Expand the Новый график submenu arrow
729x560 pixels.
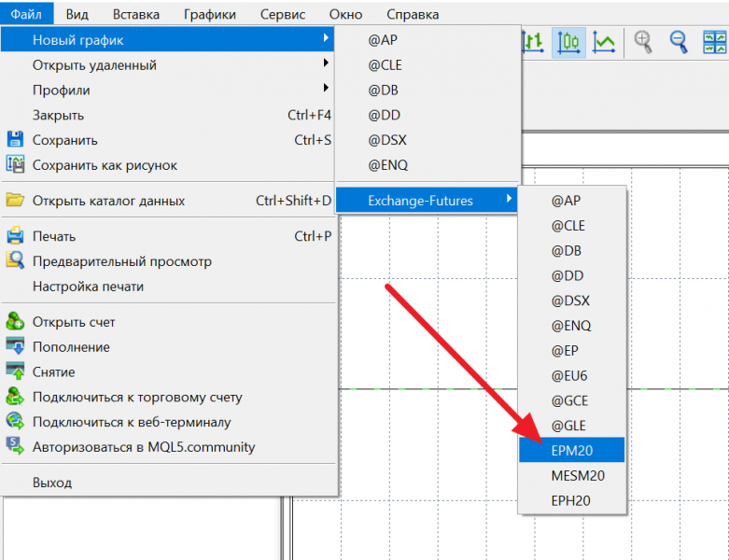click(326, 38)
